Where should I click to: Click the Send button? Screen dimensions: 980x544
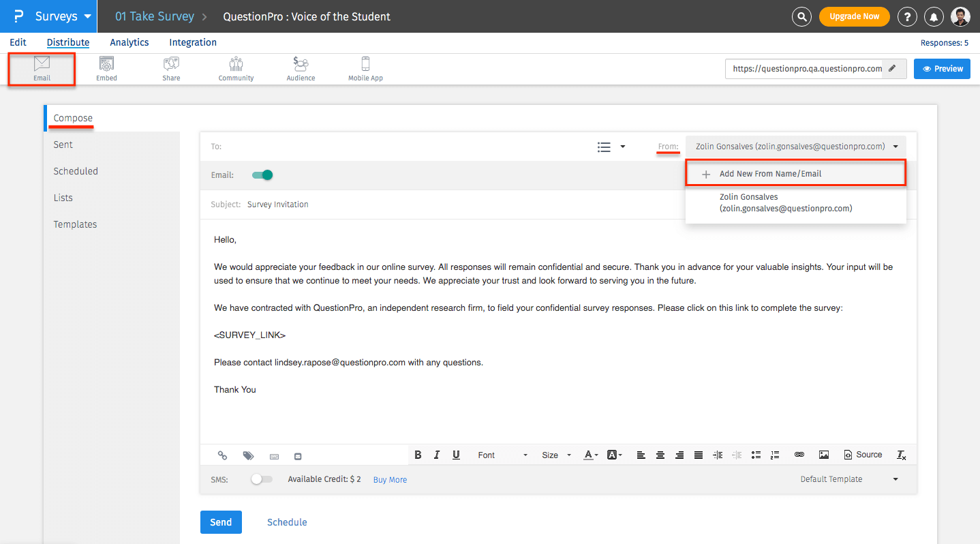(x=221, y=522)
